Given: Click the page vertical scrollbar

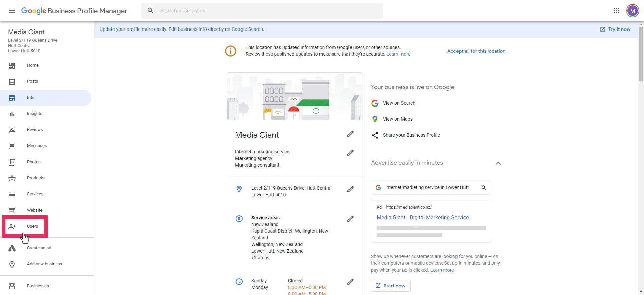Looking at the screenshot, I should [x=641, y=54].
